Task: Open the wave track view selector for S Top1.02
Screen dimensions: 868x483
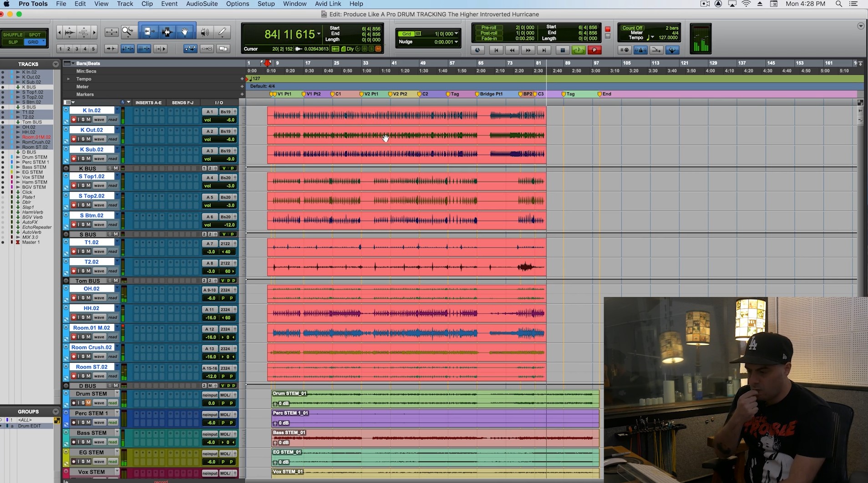Action: (99, 186)
